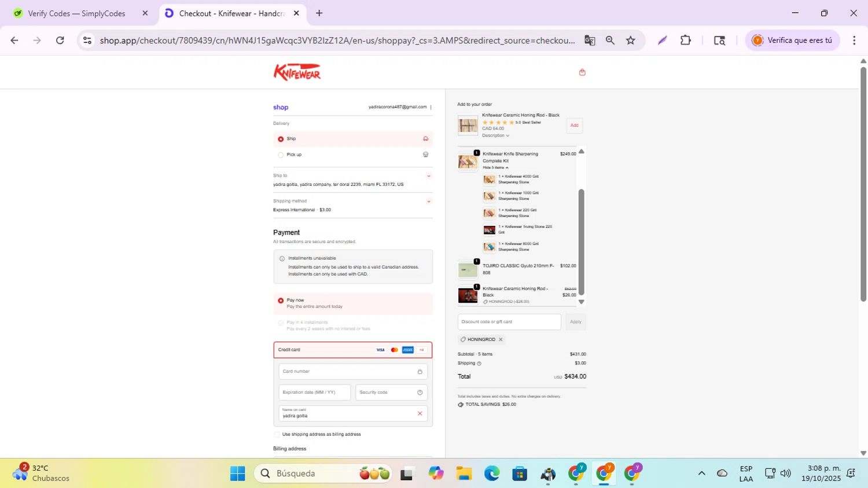The width and height of the screenshot is (868, 488).
Task: Click the order summary scrollbar thumb
Action: [x=582, y=243]
